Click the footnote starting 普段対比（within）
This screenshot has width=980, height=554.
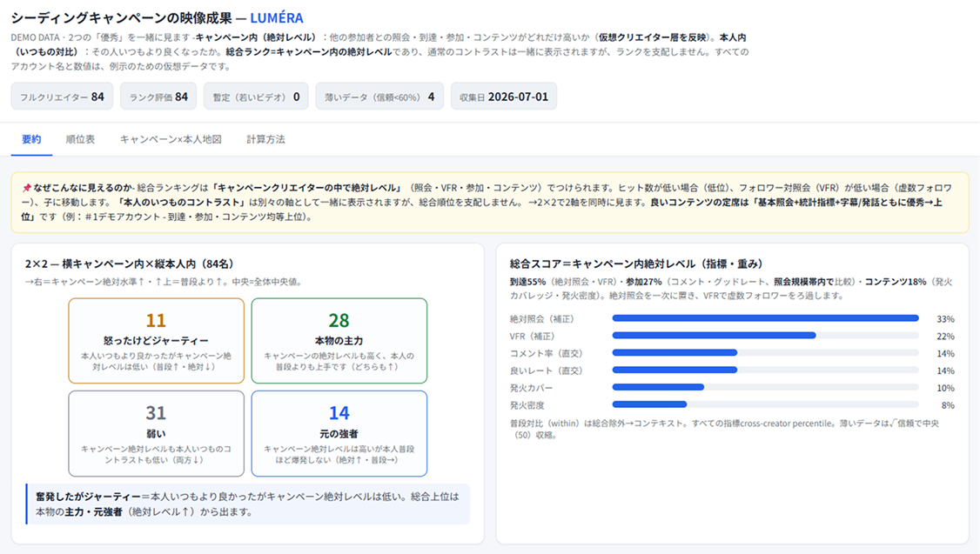724,429
